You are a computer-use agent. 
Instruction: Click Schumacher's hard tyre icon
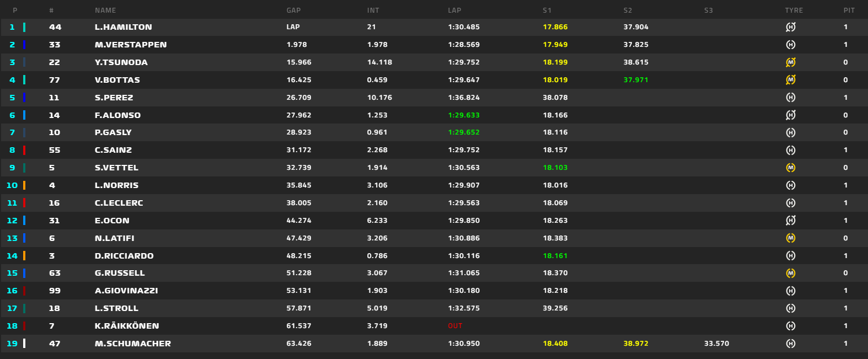click(x=791, y=344)
